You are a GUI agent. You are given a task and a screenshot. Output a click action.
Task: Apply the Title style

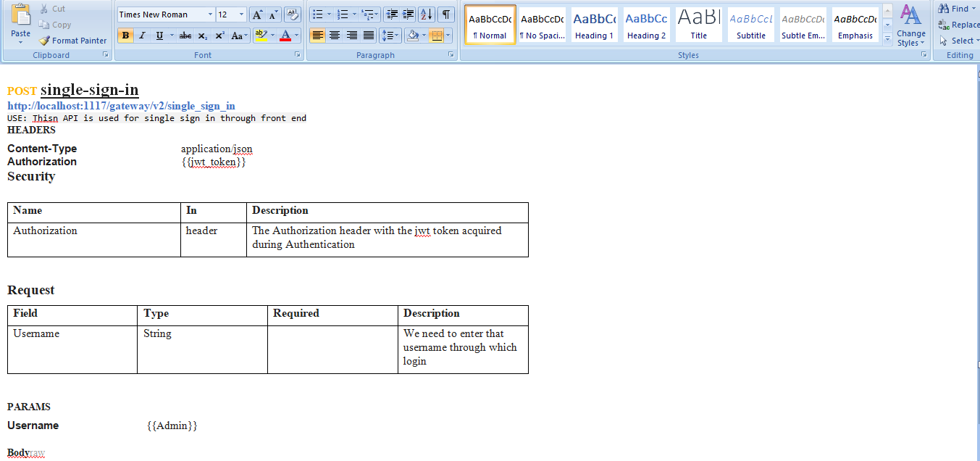[x=699, y=25]
